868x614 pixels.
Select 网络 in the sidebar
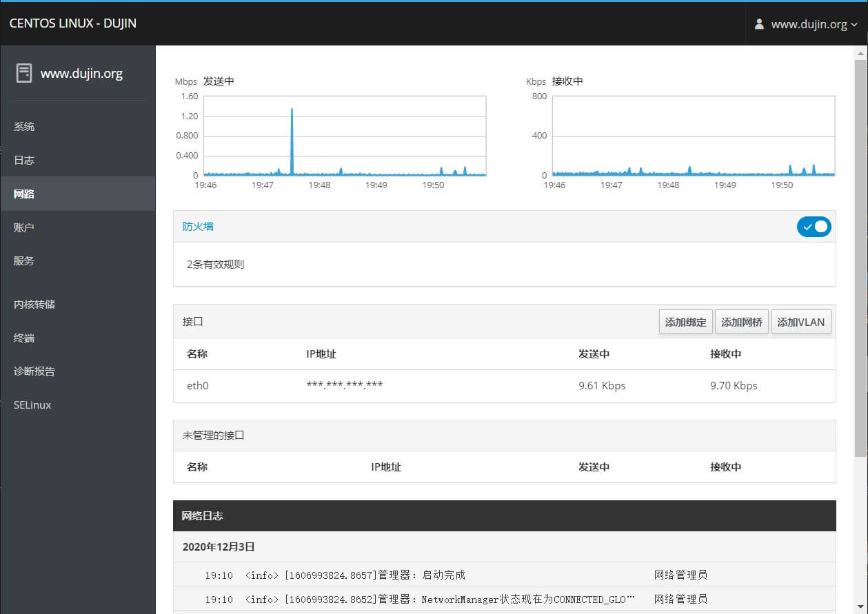(x=24, y=194)
